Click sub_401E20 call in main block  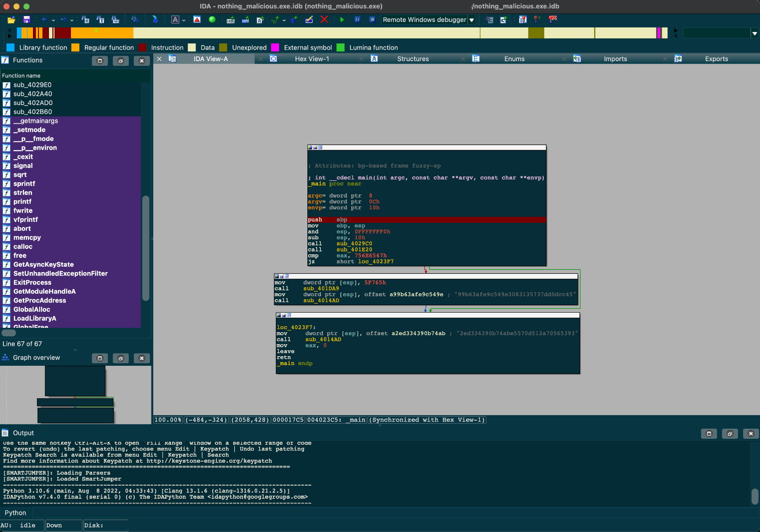click(x=354, y=250)
